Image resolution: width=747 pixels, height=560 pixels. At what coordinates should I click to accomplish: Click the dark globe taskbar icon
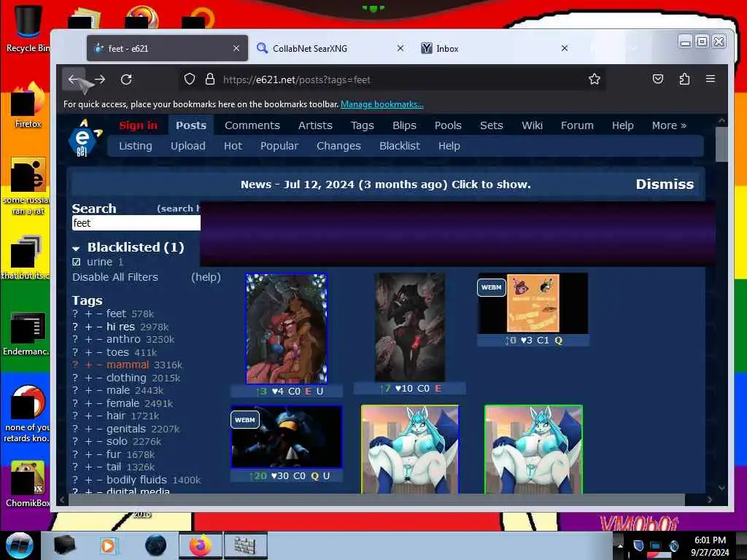(x=155, y=545)
